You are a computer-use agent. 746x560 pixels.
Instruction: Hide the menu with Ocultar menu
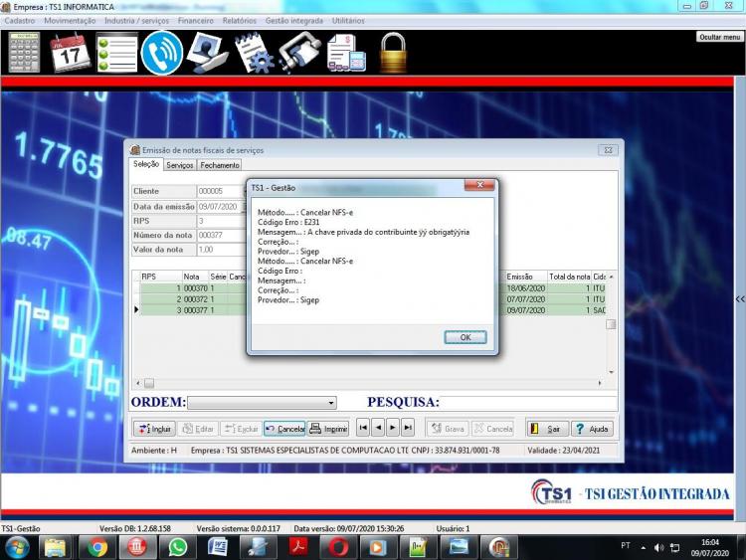tap(720, 37)
